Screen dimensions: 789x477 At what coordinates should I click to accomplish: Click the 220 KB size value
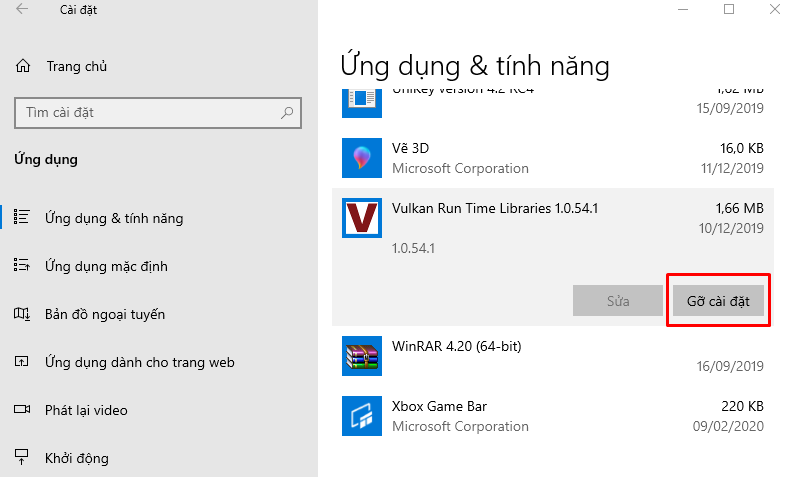(x=742, y=407)
